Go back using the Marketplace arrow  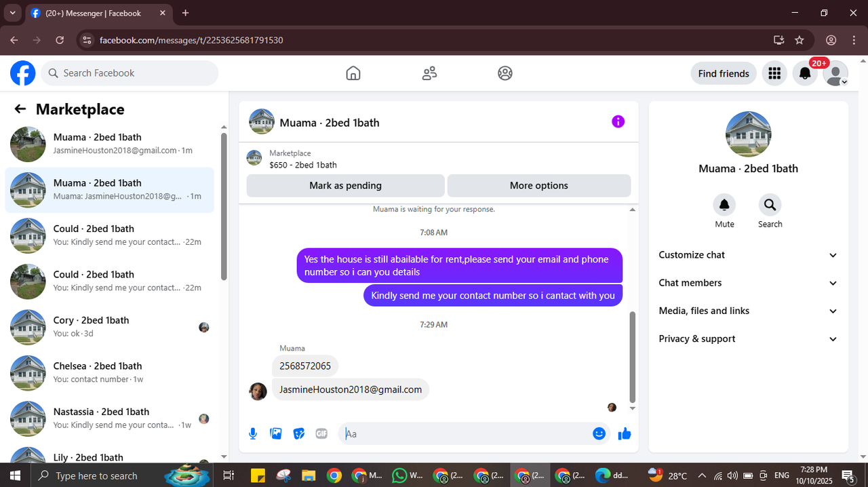point(20,109)
